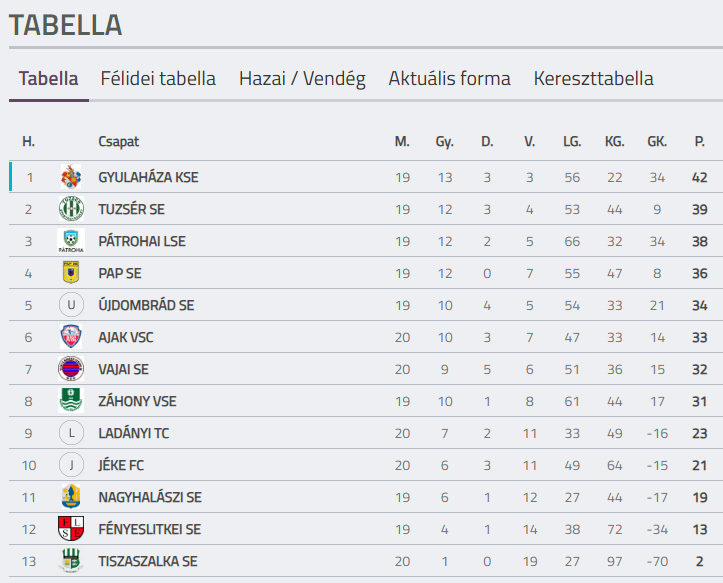Click the Tiszaszalka SE crest
This screenshot has height=583, width=723.
71,560
